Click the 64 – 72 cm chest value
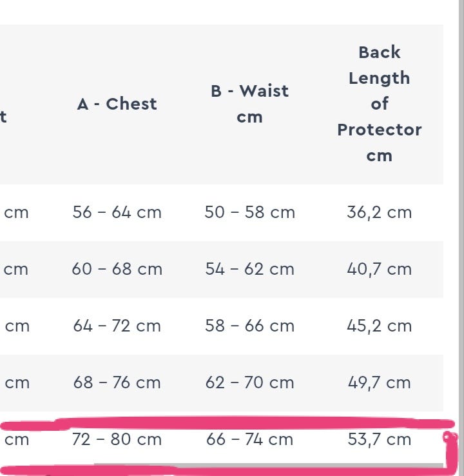The width and height of the screenshot is (464, 476). coord(117,326)
